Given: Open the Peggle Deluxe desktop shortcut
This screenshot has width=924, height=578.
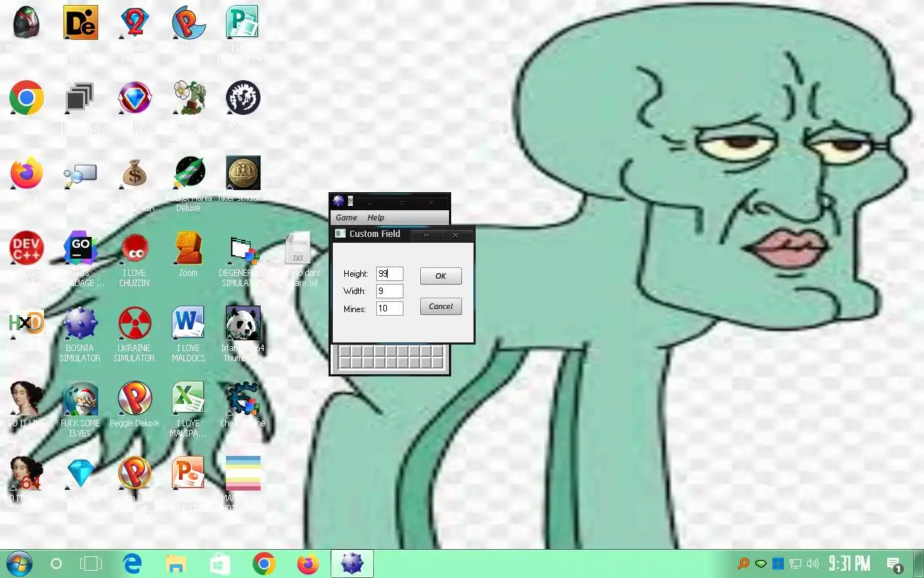Looking at the screenshot, I should click(x=134, y=399).
